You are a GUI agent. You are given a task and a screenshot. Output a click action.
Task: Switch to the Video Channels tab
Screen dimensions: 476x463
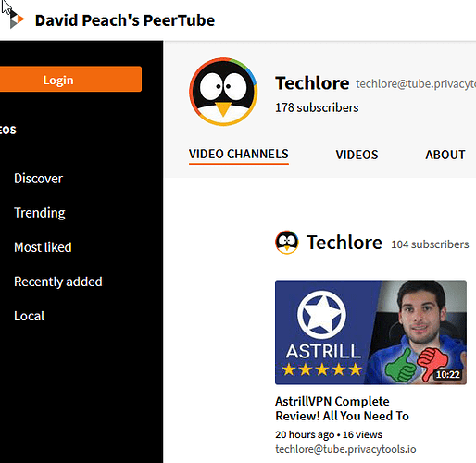(x=239, y=155)
